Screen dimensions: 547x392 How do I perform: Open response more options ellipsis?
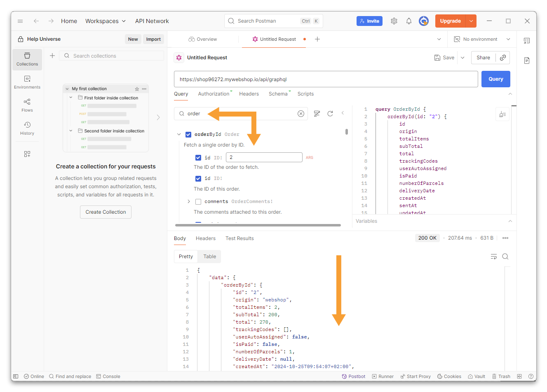point(505,238)
